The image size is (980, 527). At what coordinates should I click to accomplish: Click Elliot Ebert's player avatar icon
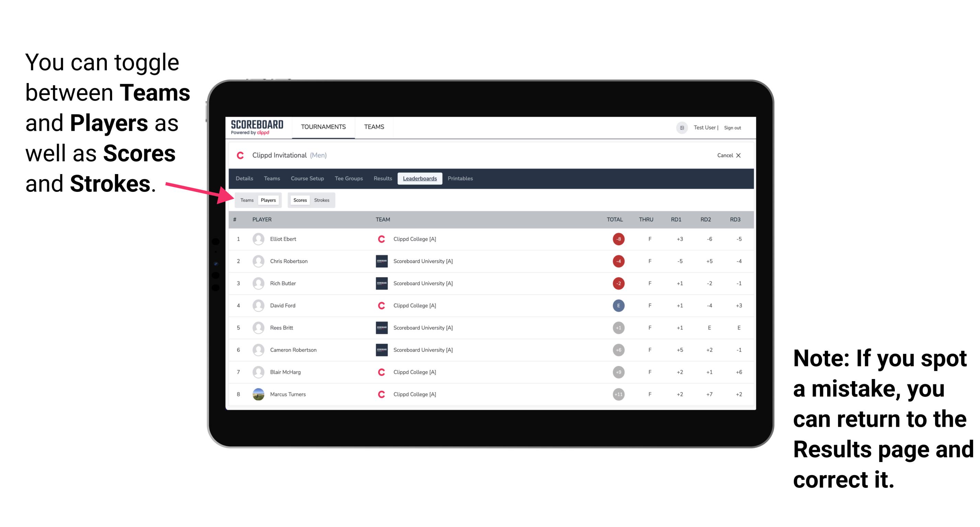258,239
